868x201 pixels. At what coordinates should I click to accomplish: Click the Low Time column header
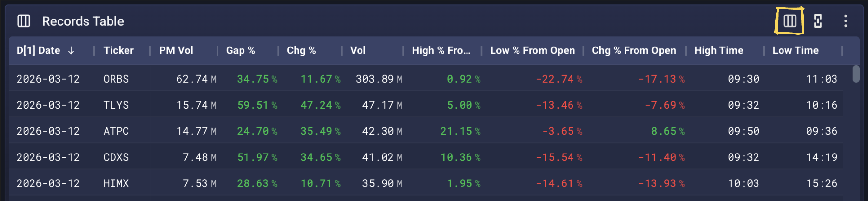[x=795, y=51]
